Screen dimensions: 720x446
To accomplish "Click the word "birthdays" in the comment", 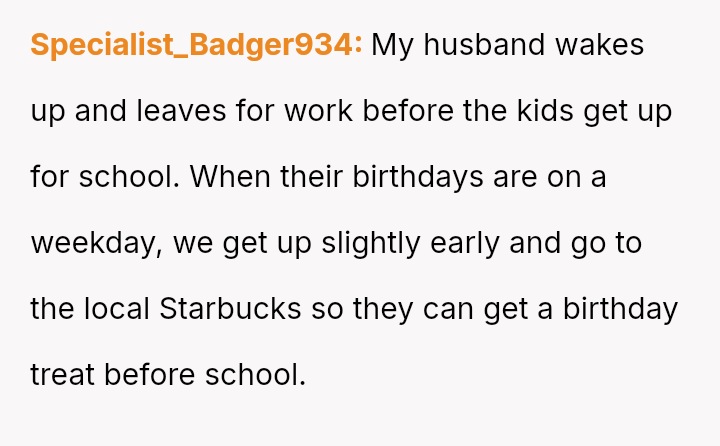I will click(x=410, y=177).
